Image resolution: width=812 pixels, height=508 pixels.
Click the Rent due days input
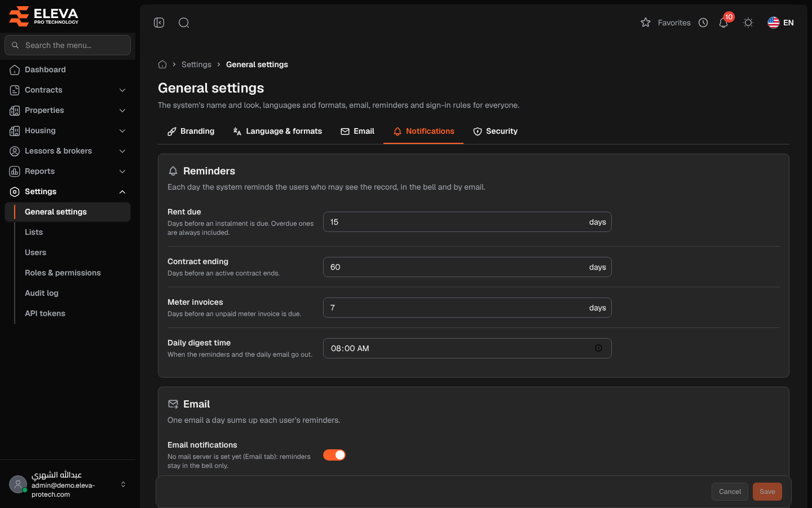[467, 222]
